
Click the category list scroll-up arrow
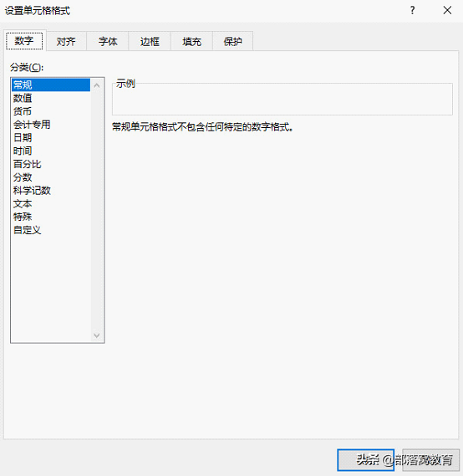click(x=97, y=85)
